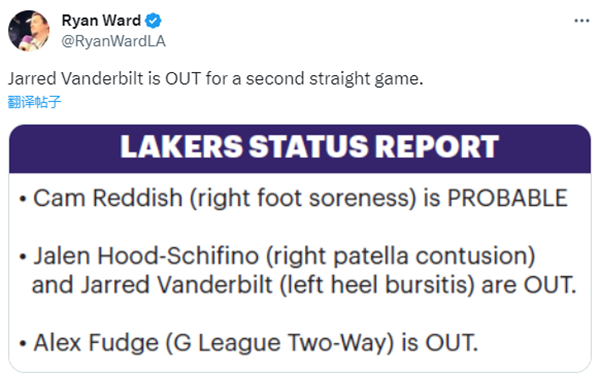Click the word OUT in the tweet text
The height and width of the screenshot is (377, 600).
183,78
